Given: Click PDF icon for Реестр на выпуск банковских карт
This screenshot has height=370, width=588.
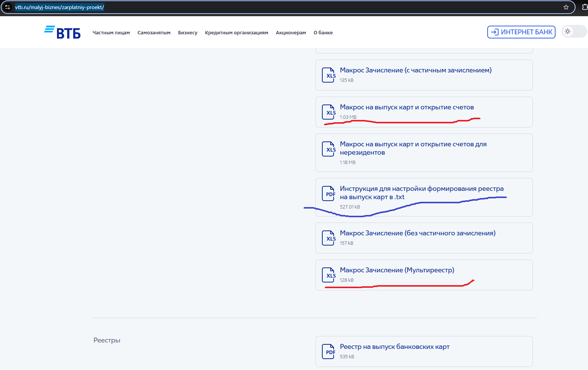Looking at the screenshot, I should tap(328, 352).
